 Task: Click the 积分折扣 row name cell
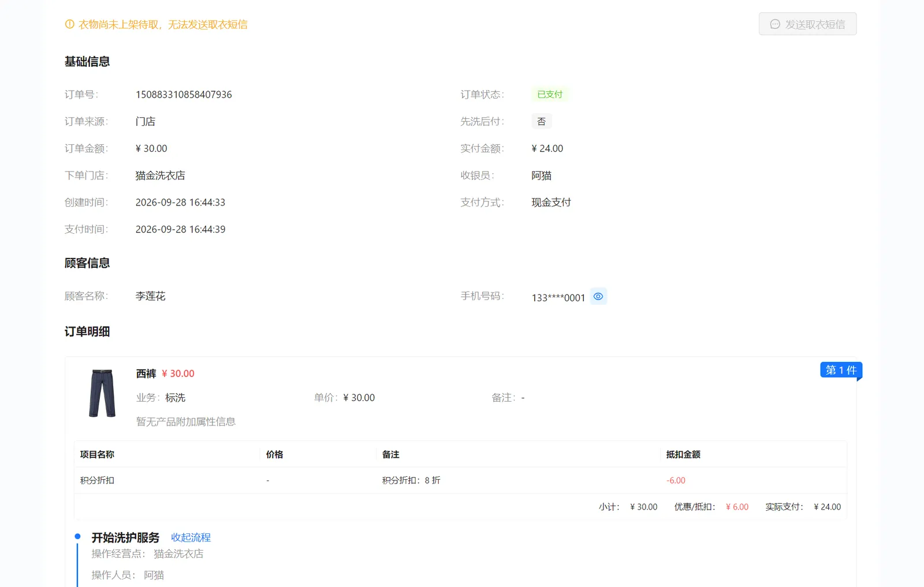pyautogui.click(x=97, y=480)
